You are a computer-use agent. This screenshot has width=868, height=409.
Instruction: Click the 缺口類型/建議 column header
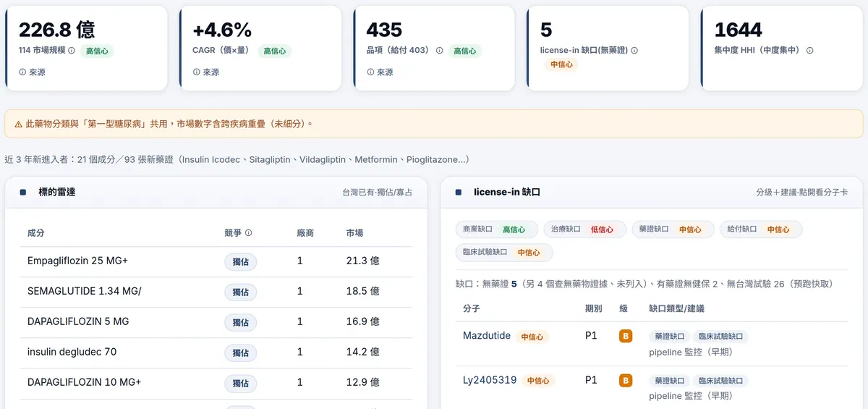coord(677,308)
